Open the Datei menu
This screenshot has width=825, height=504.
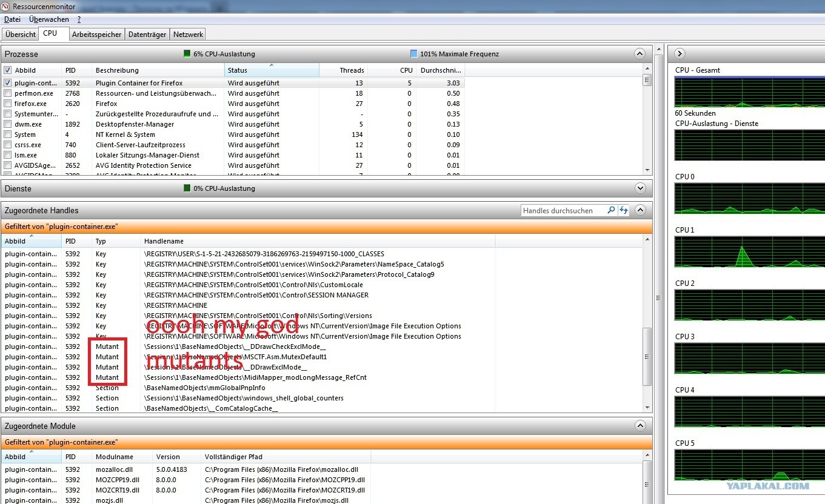point(13,19)
